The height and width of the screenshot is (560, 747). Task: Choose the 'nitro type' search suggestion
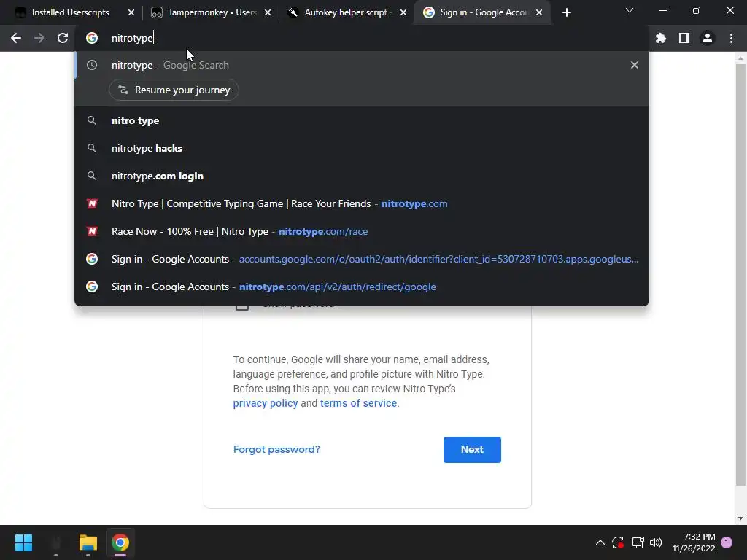tap(362, 120)
